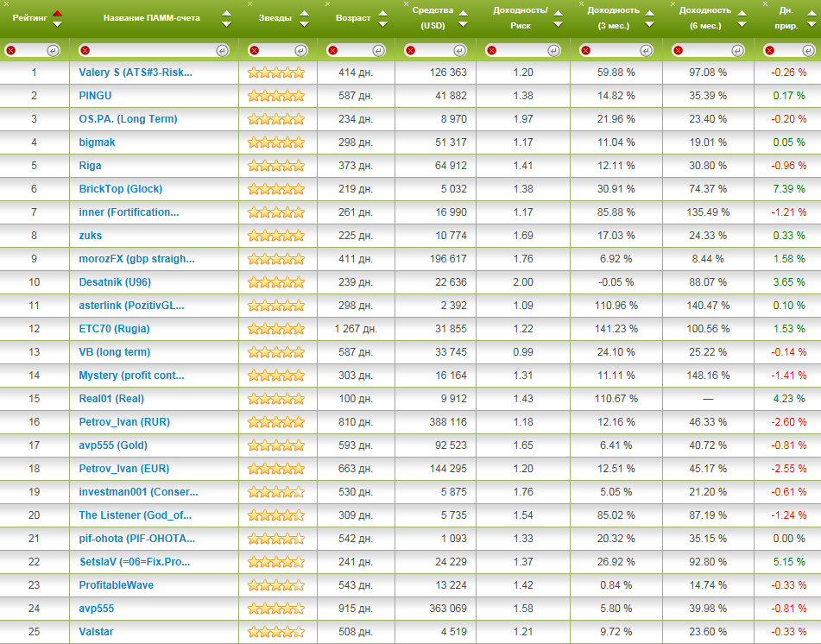Sort Звезды column ascending with up arrow
821x644 pixels.
[304, 14]
